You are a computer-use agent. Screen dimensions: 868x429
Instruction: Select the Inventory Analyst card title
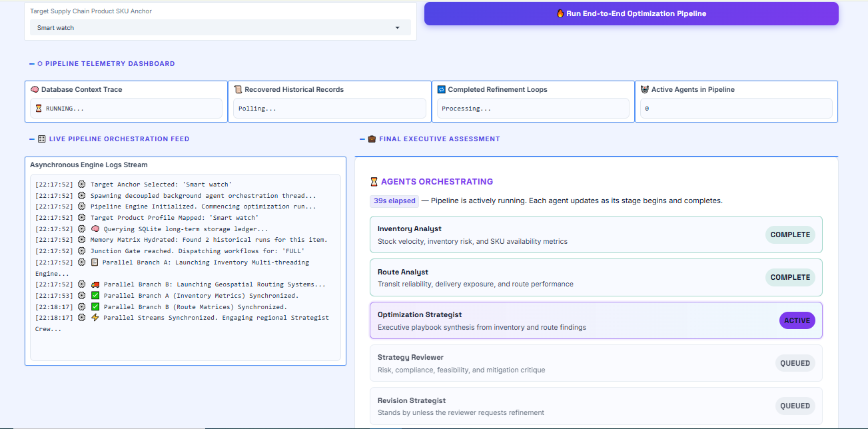pyautogui.click(x=410, y=228)
